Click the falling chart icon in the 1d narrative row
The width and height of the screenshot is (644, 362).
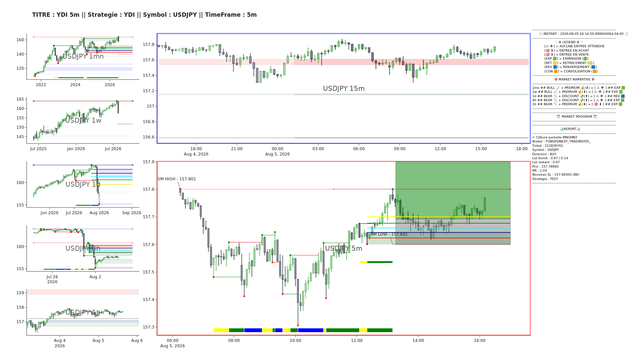coord(555,96)
